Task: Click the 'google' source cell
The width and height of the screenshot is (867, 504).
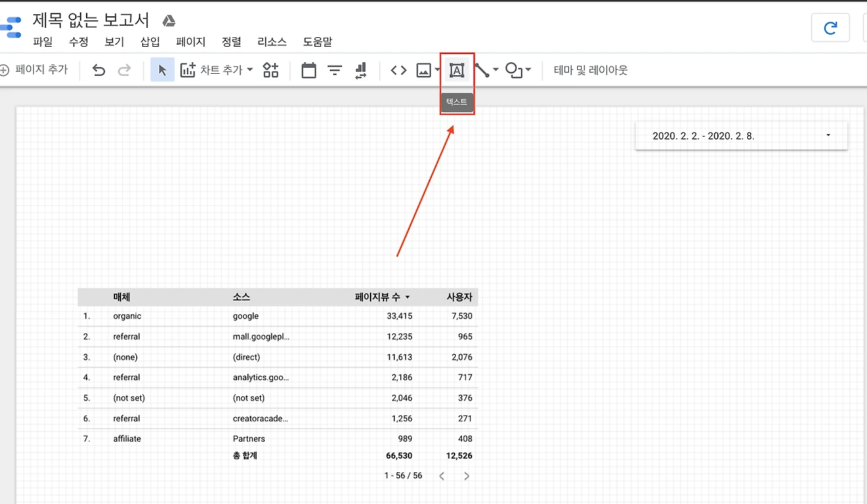Action: tap(246, 316)
